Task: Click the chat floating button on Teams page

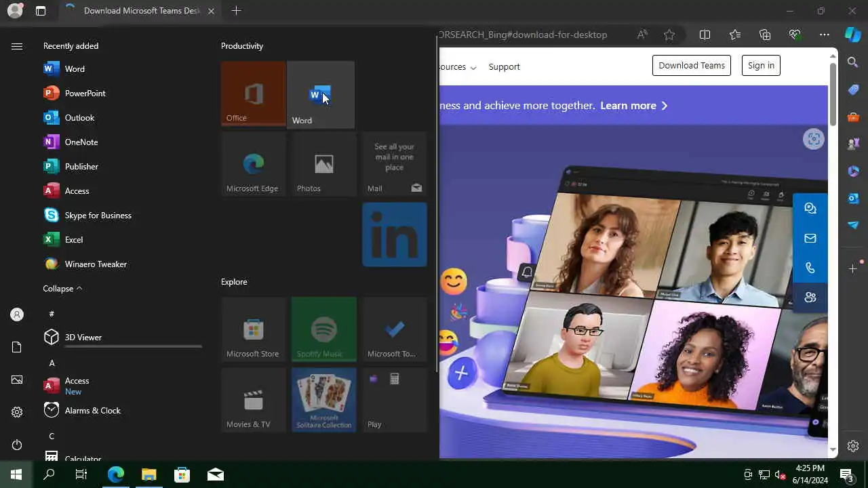Action: (x=810, y=208)
